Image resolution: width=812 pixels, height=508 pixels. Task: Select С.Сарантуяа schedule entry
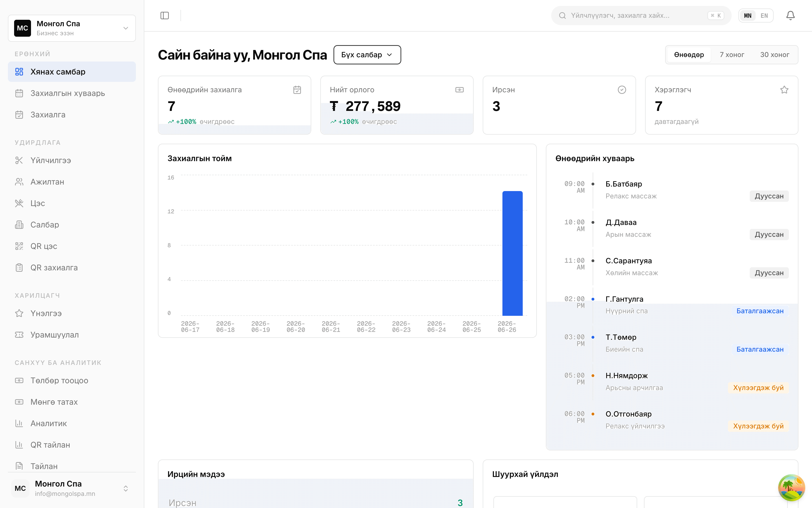pyautogui.click(x=672, y=267)
